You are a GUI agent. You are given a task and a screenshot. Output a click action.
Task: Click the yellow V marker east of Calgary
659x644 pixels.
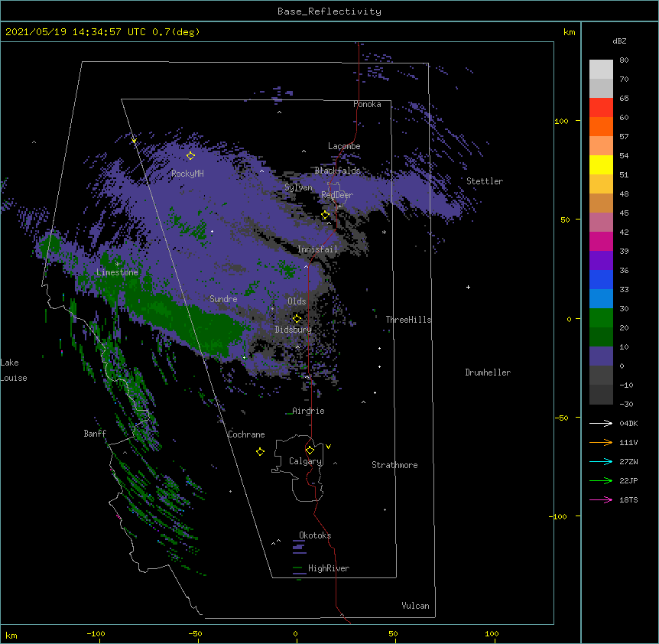328,447
